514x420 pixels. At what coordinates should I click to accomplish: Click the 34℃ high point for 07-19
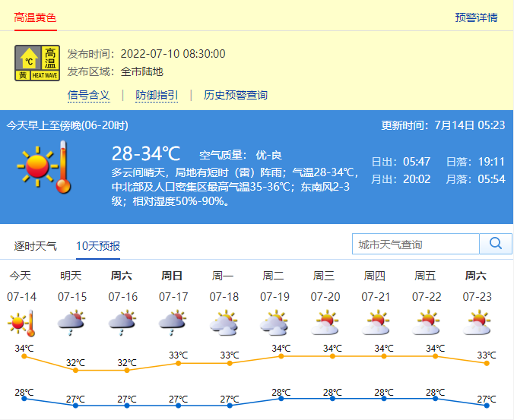pos(281,355)
